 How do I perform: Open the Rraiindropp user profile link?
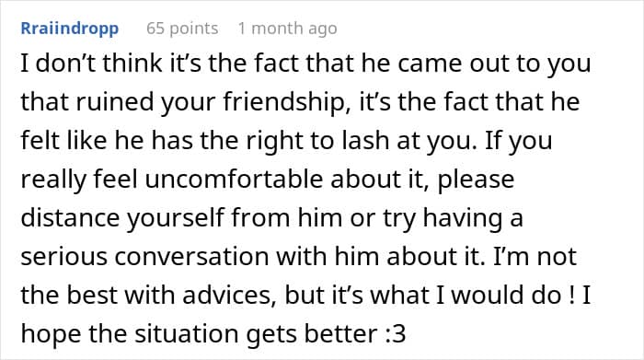click(70, 29)
